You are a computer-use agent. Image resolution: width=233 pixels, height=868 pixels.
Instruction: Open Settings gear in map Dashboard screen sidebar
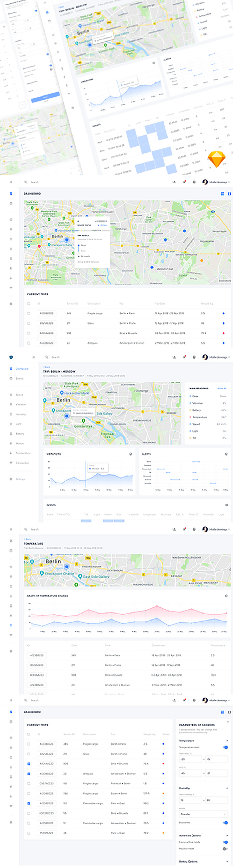[11, 304]
